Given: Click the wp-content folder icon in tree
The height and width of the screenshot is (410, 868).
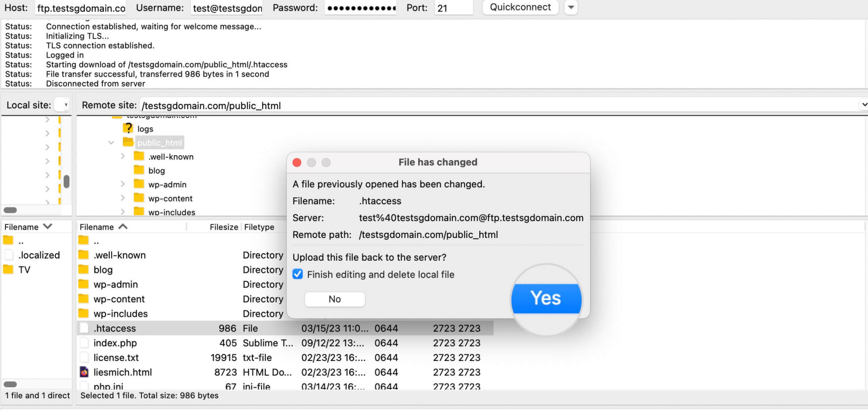Looking at the screenshot, I should click(x=139, y=197).
